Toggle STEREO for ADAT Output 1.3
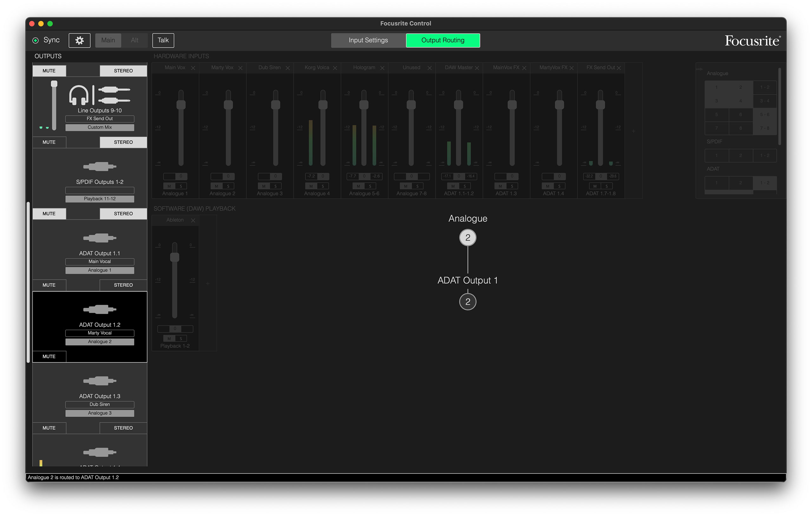Viewport: 812px width, 516px height. click(x=123, y=428)
